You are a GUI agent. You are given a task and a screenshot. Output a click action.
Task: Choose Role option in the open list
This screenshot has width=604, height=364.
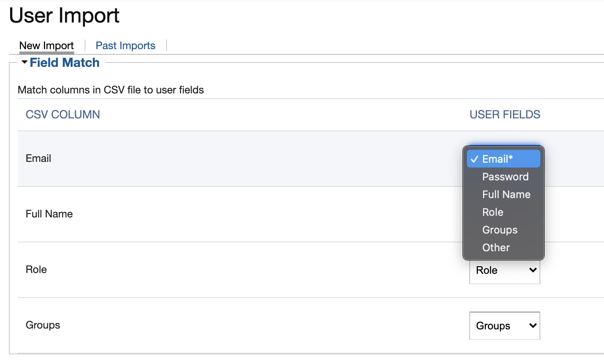[x=493, y=212]
